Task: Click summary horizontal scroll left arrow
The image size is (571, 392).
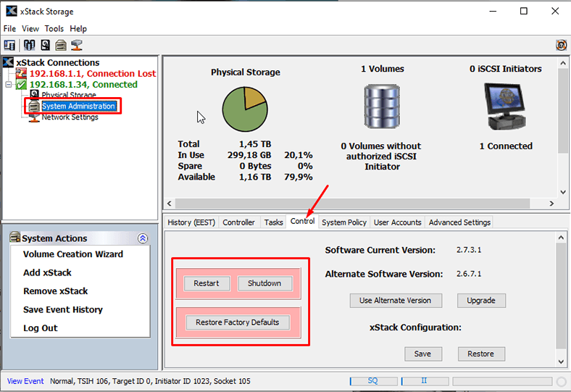Action: [x=170, y=204]
